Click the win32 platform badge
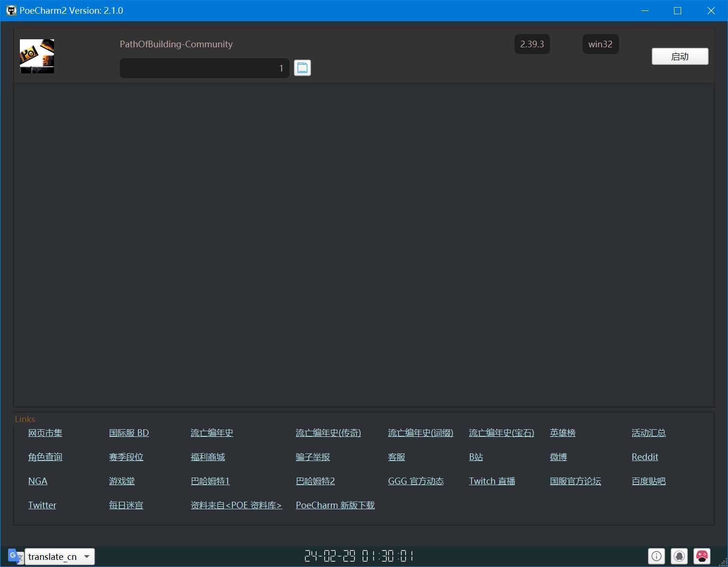 [600, 44]
